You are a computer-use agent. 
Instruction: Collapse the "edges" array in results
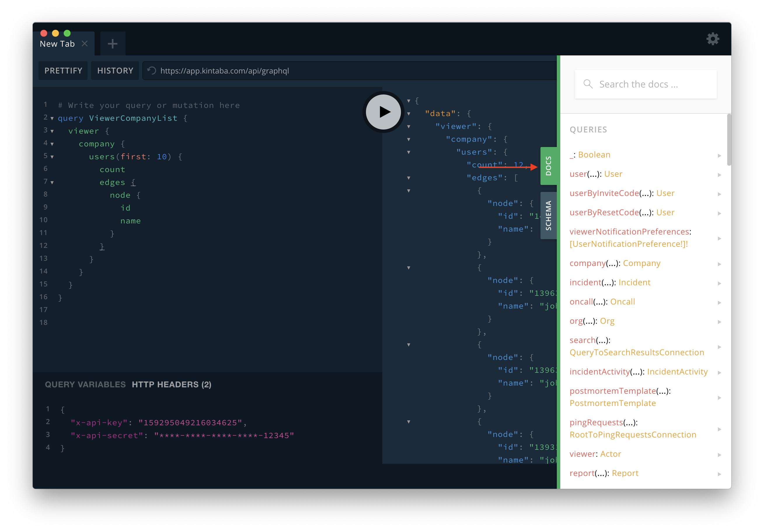(409, 178)
